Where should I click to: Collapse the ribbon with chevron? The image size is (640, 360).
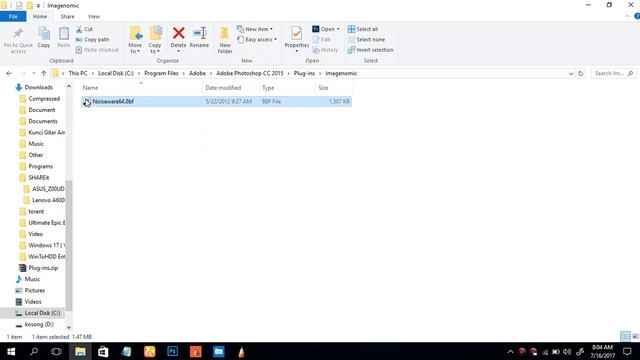pos(627,16)
